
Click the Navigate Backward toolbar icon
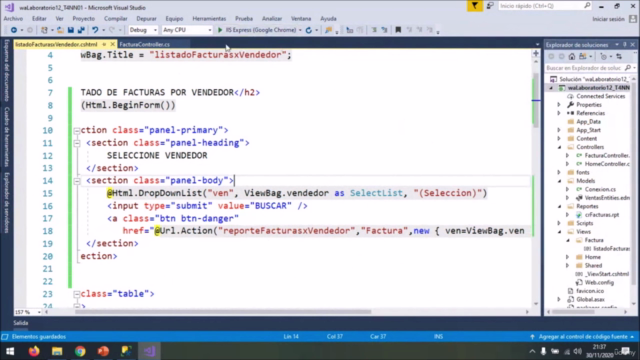[x=13, y=30]
